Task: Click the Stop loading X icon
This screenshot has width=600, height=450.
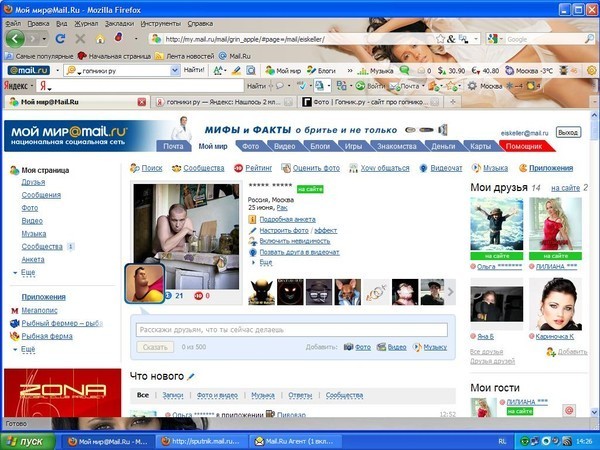Action: pyautogui.click(x=80, y=39)
